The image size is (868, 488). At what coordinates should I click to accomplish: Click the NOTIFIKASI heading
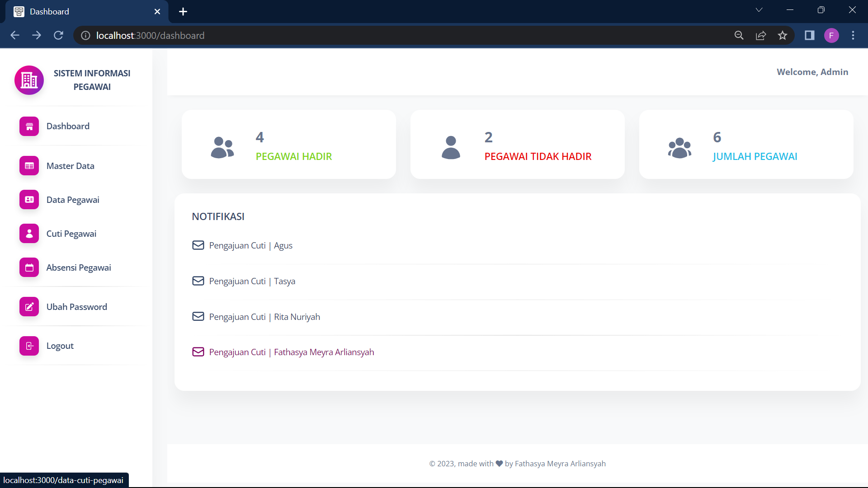click(218, 216)
